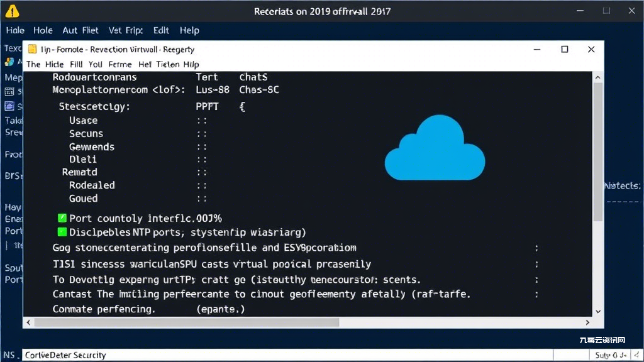
Task: Open the Fill menu in inner window
Action: click(76, 65)
